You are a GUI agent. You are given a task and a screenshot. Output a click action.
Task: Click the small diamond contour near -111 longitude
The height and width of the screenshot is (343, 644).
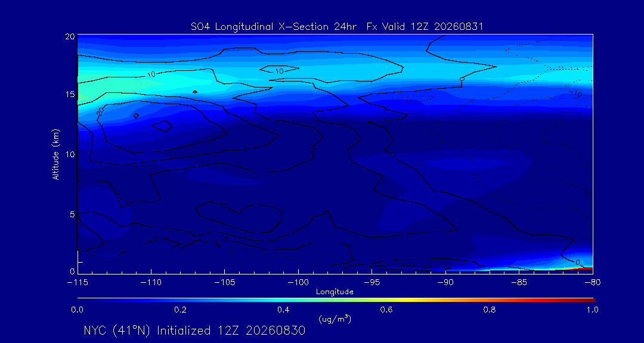[137, 116]
